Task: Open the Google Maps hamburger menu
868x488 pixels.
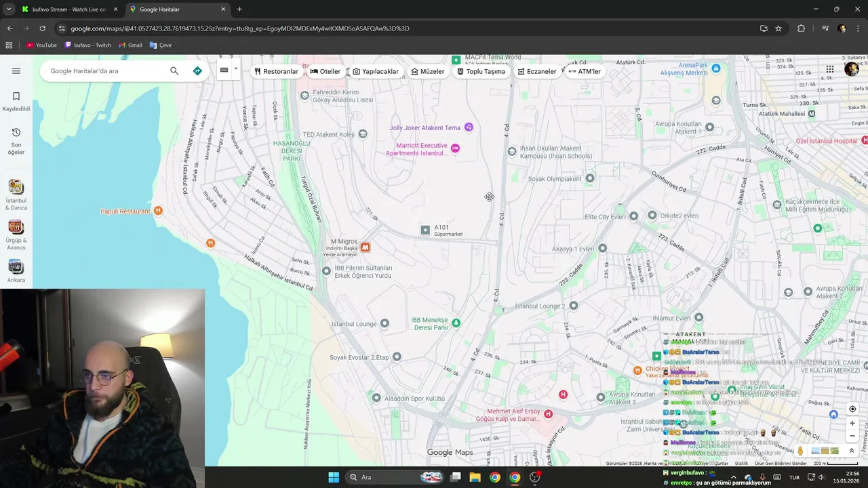Action: tap(16, 70)
